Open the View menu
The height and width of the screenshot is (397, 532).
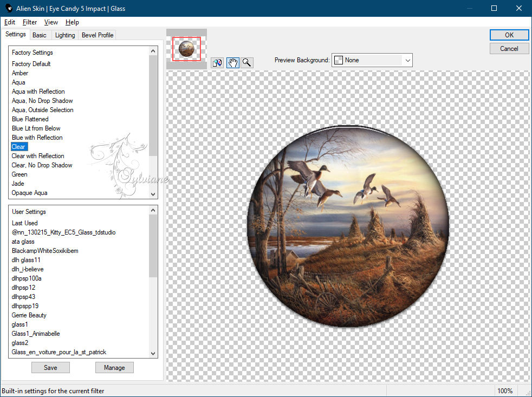point(51,22)
